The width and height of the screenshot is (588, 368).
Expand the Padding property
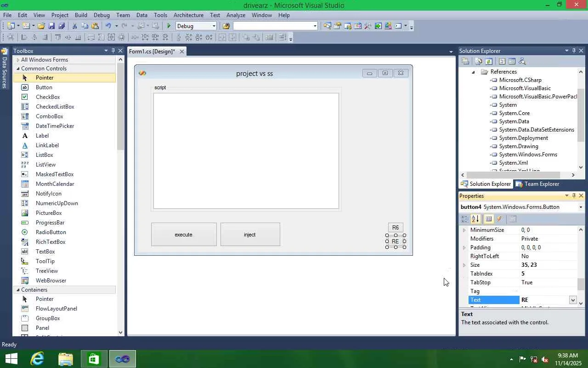[x=464, y=247]
